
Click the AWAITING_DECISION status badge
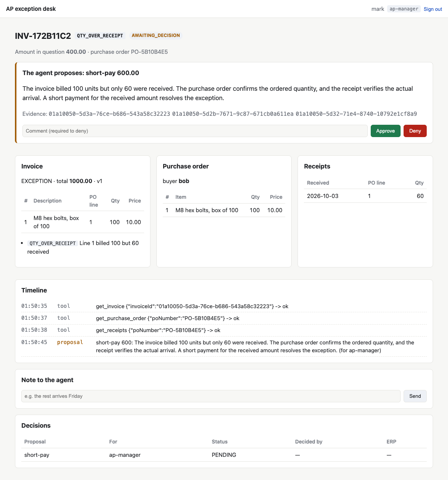pos(156,35)
